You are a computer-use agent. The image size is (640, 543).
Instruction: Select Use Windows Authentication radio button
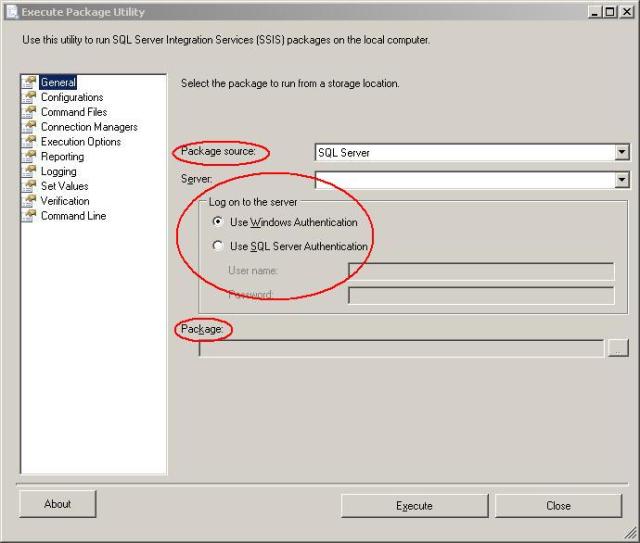coord(218,223)
